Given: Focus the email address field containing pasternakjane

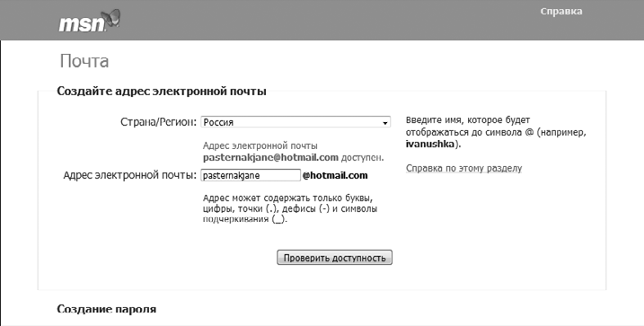Looking at the screenshot, I should [x=251, y=175].
